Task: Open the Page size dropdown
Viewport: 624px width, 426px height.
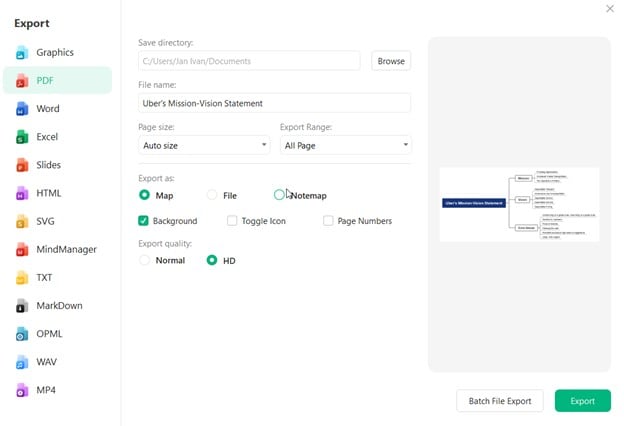Action: coord(204,145)
